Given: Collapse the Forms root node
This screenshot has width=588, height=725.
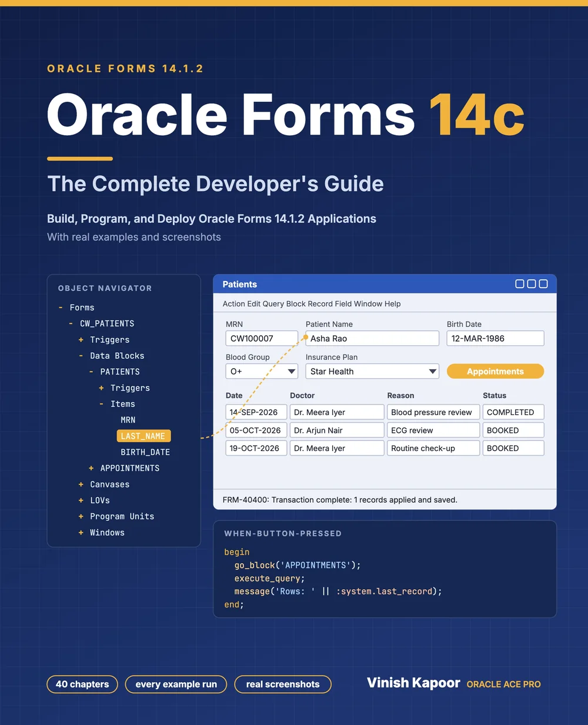Looking at the screenshot, I should (61, 308).
